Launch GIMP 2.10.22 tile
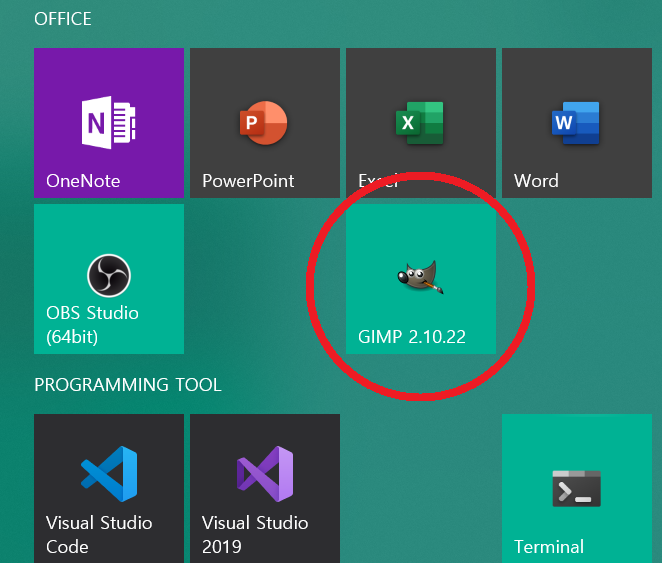The height and width of the screenshot is (563, 662). (421, 279)
